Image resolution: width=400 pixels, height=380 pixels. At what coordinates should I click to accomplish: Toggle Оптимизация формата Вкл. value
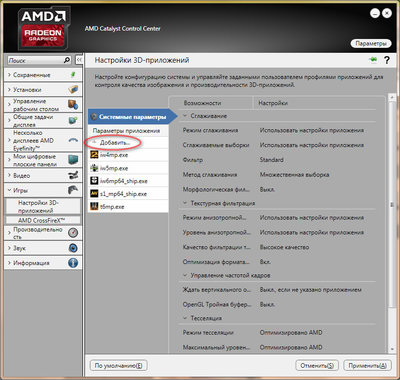(x=265, y=262)
